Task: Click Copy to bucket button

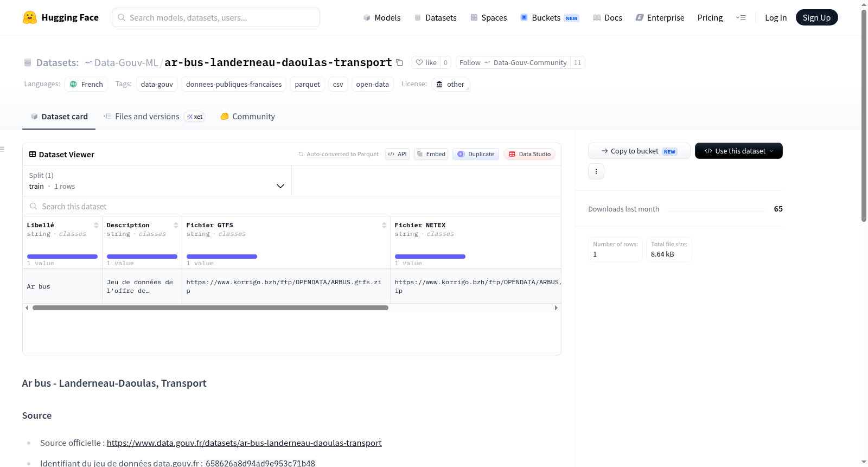Action: (x=639, y=151)
